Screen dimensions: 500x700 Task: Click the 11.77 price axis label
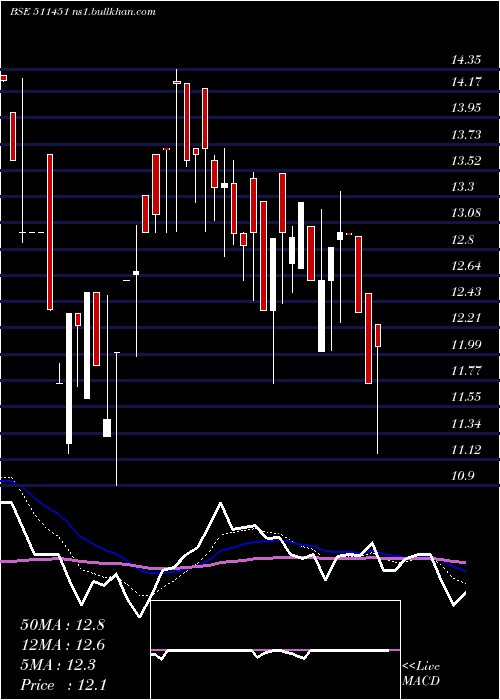466,371
